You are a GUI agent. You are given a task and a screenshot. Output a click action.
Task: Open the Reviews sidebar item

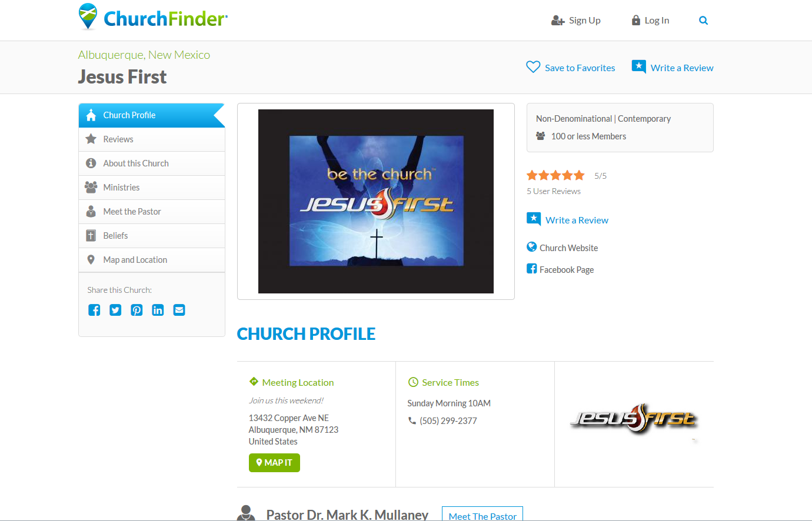[x=152, y=139]
